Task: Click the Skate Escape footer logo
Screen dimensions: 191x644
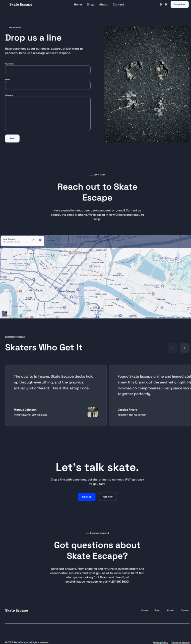Action: 17,610
